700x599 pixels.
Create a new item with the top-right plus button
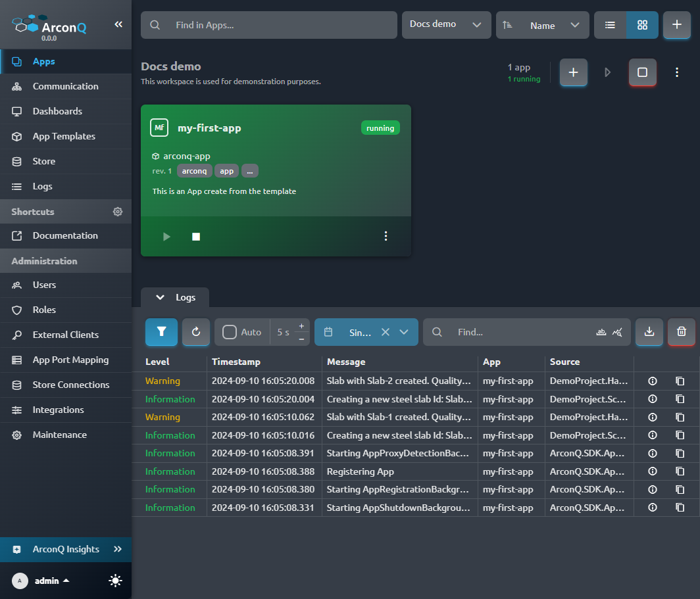tap(677, 25)
